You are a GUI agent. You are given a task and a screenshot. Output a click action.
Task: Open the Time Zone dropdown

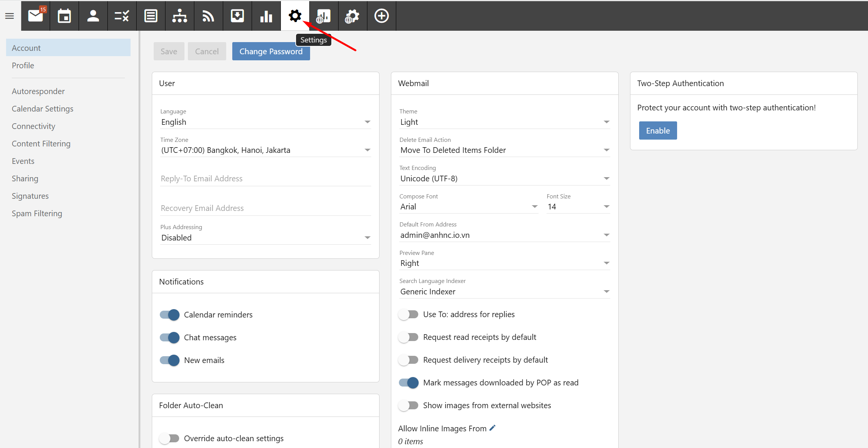(266, 150)
